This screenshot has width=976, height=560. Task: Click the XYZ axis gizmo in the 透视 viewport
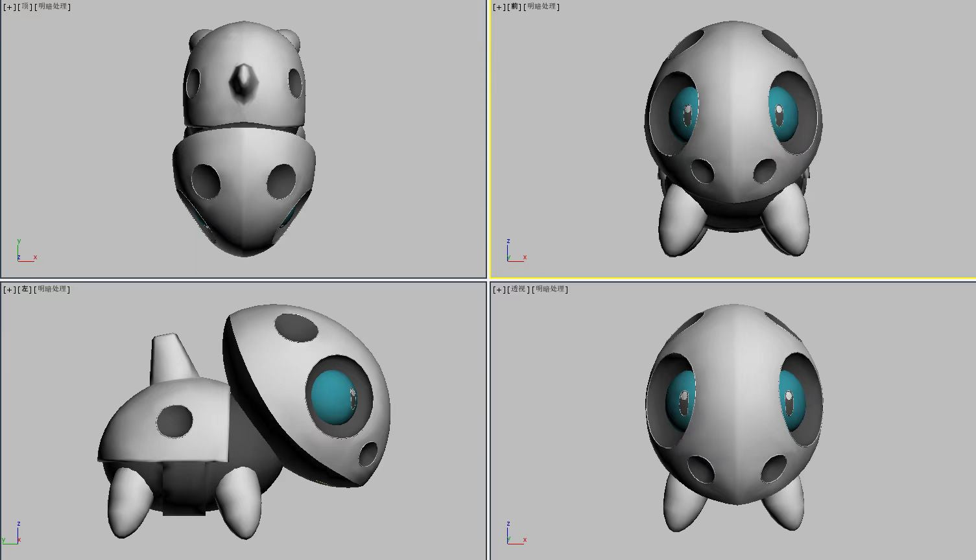[514, 535]
